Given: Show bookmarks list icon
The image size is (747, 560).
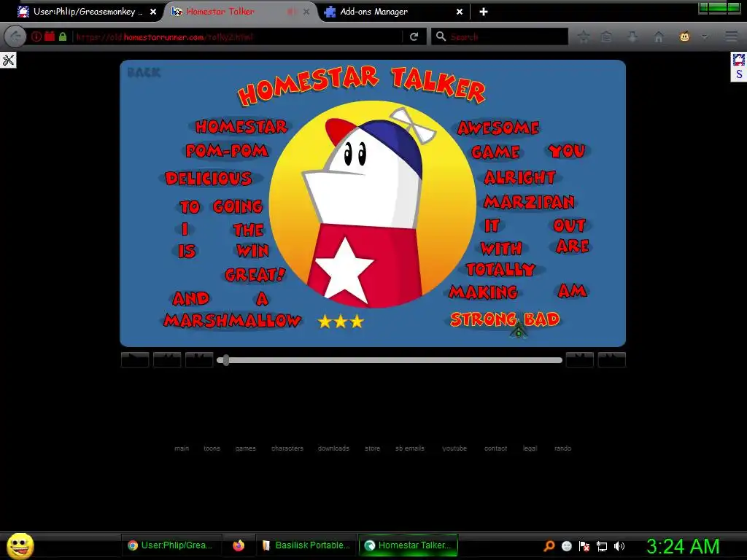Looking at the screenshot, I should [x=606, y=36].
